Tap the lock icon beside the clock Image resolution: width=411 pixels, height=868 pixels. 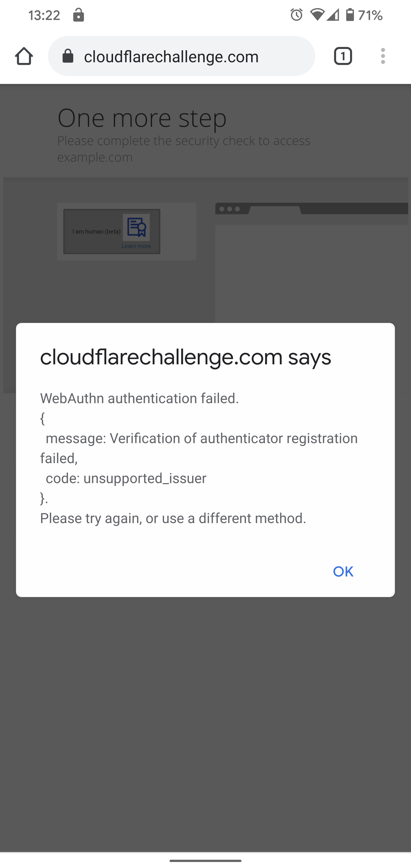point(78,15)
